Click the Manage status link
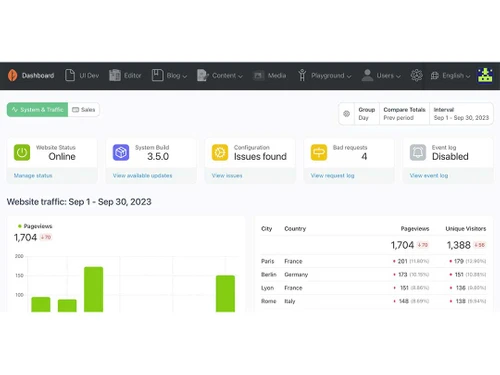500x375 pixels. point(33,175)
